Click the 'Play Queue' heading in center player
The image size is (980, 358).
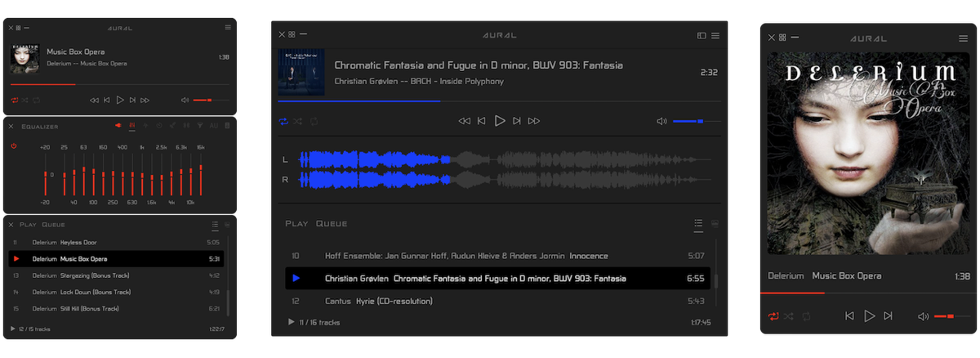pyautogui.click(x=316, y=223)
